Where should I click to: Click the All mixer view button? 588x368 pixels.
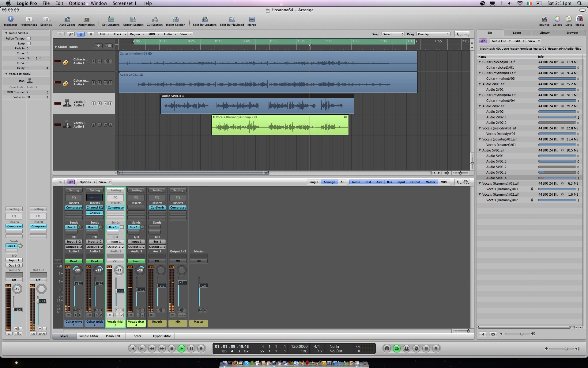(x=342, y=182)
